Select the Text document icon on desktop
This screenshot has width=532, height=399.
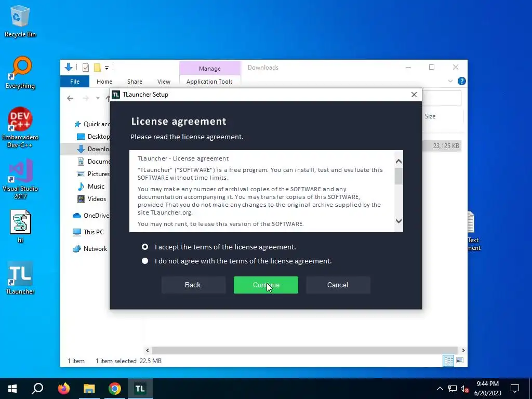(x=473, y=231)
